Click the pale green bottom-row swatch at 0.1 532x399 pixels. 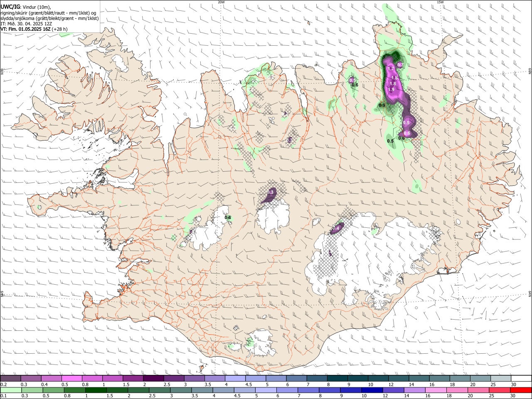click(x=10, y=390)
